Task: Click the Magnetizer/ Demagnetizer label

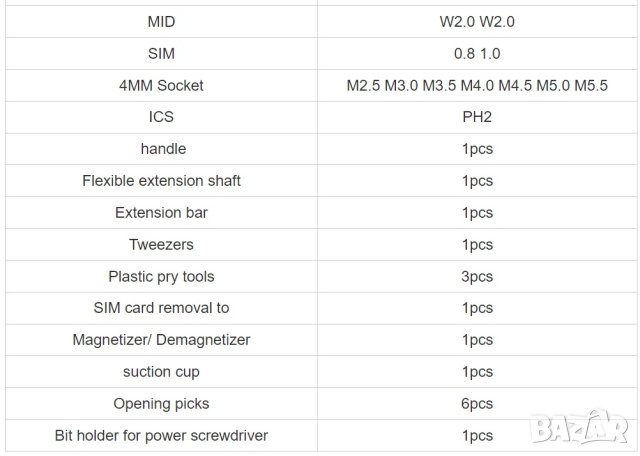Action: (161, 340)
